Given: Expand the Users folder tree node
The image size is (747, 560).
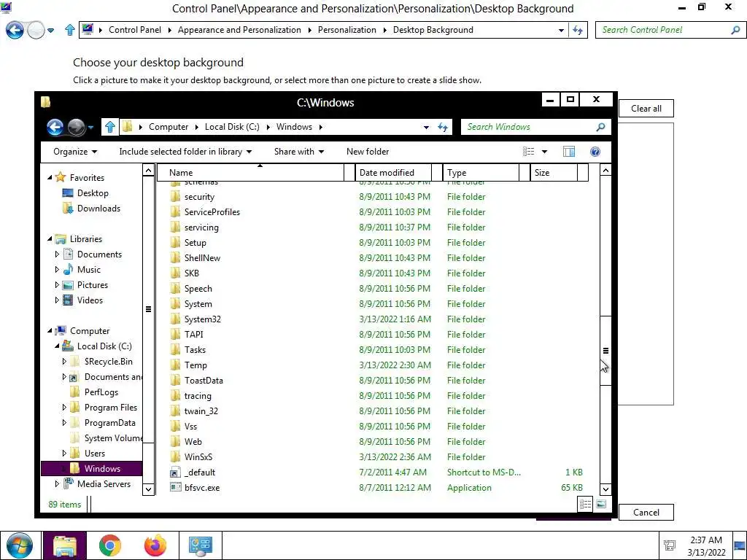Looking at the screenshot, I should tap(64, 454).
